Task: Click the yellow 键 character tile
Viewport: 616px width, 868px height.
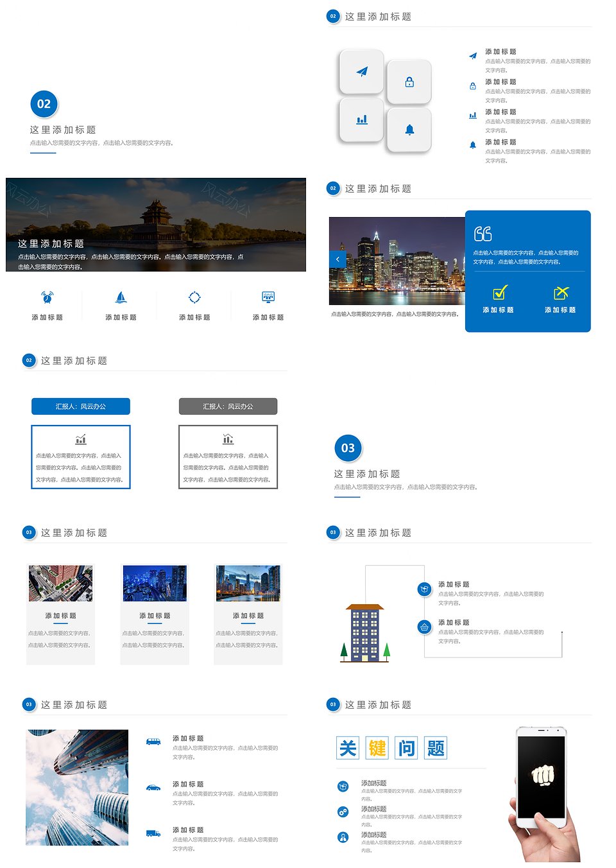Action: point(377,748)
